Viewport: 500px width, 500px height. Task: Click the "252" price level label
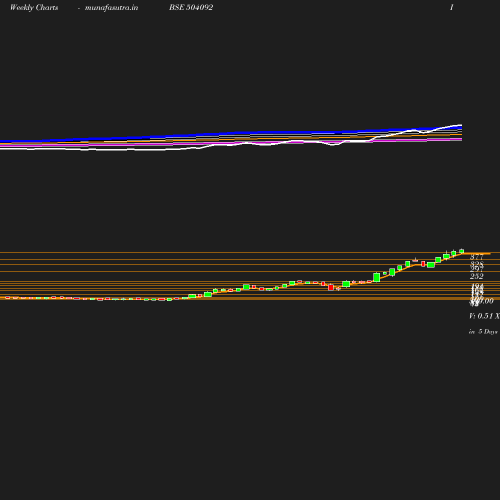click(x=477, y=276)
